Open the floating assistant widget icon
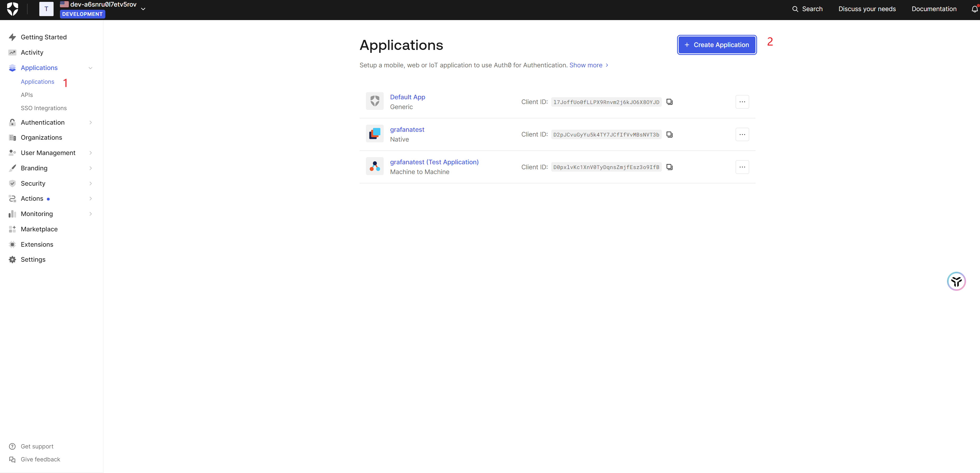Screen dimensions: 980x473 pos(956,281)
